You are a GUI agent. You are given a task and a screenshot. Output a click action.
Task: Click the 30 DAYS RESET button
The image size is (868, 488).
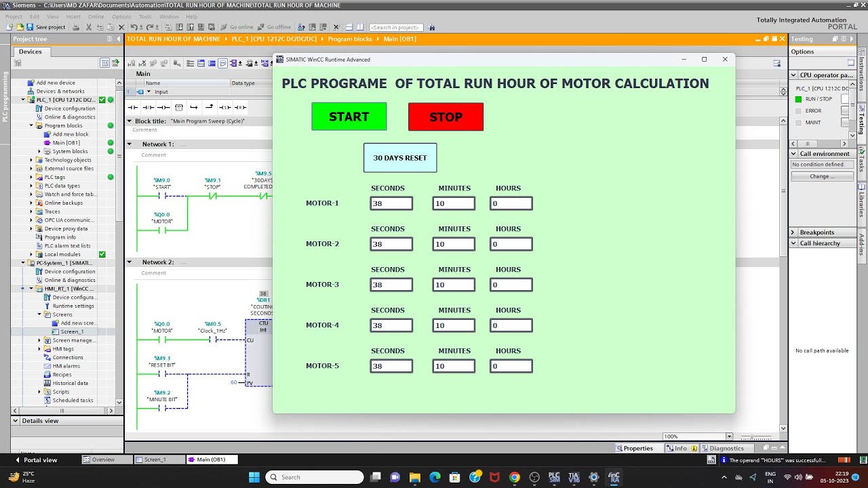pyautogui.click(x=400, y=158)
